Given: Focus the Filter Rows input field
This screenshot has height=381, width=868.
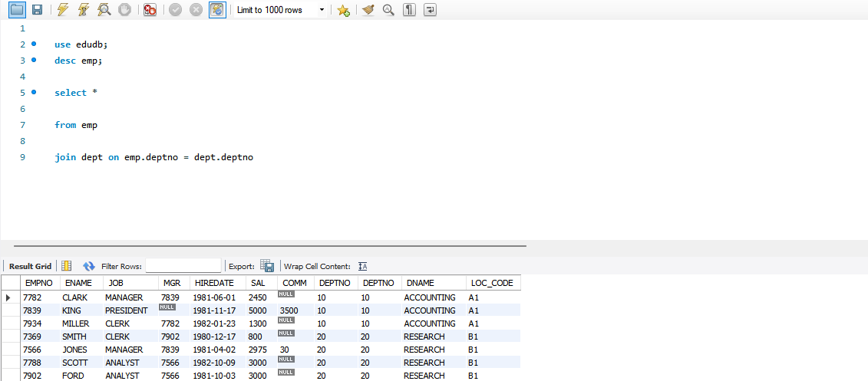Looking at the screenshot, I should (183, 266).
